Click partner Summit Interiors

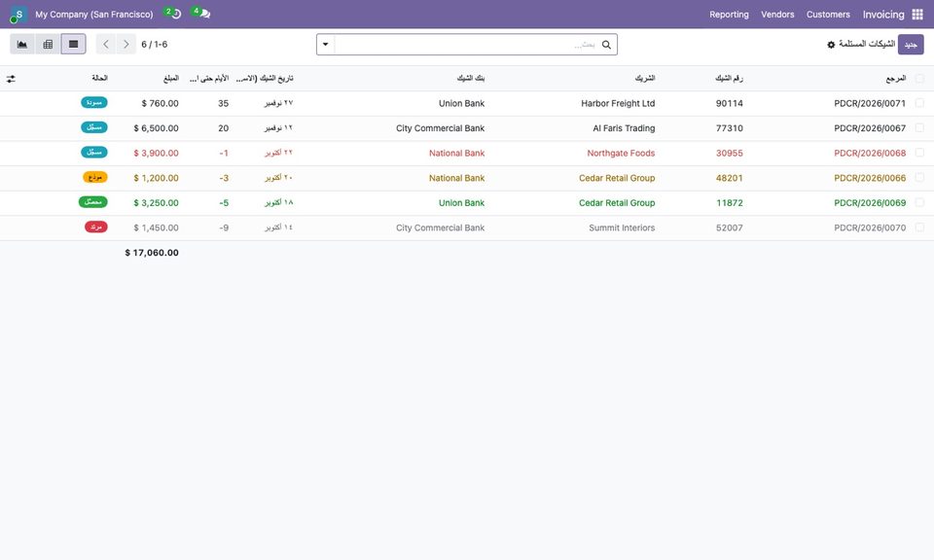pyautogui.click(x=622, y=227)
